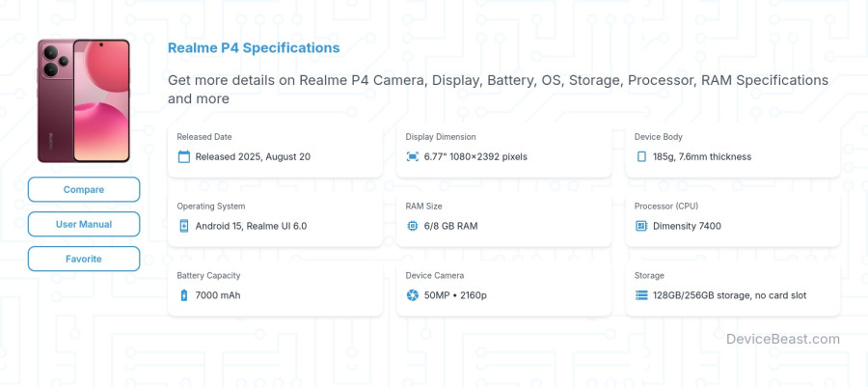The height and width of the screenshot is (387, 868).
Task: Select the 128GB/256GB storage, no card slot text
Action: click(x=730, y=295)
